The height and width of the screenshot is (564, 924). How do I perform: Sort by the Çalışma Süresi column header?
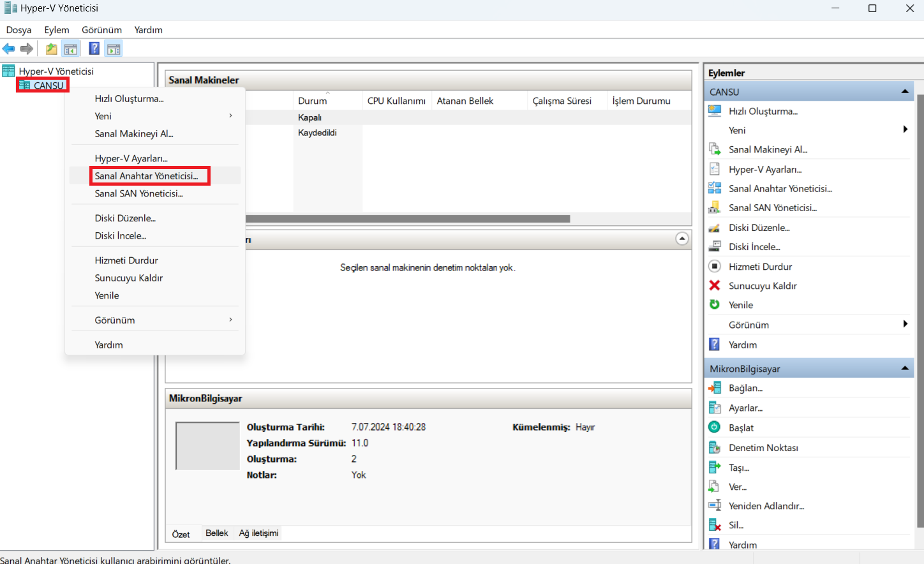tap(567, 100)
